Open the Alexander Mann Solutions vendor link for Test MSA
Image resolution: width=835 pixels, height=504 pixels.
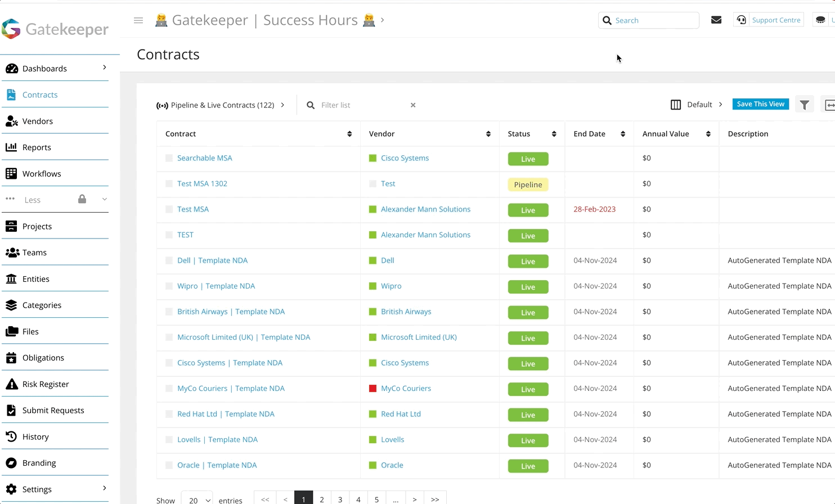pyautogui.click(x=425, y=209)
